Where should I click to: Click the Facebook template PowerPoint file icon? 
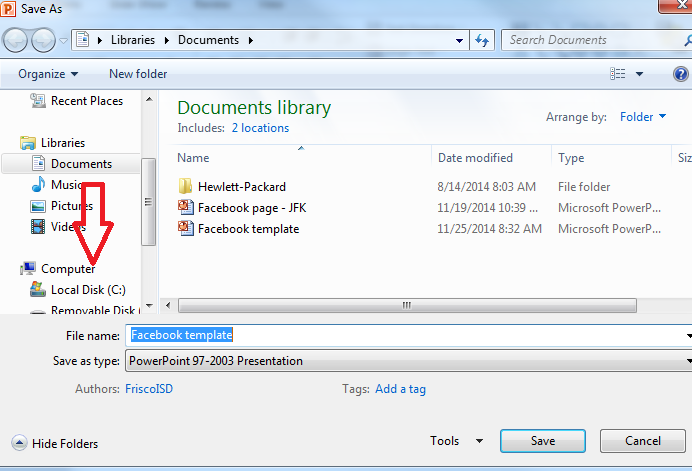(x=185, y=228)
